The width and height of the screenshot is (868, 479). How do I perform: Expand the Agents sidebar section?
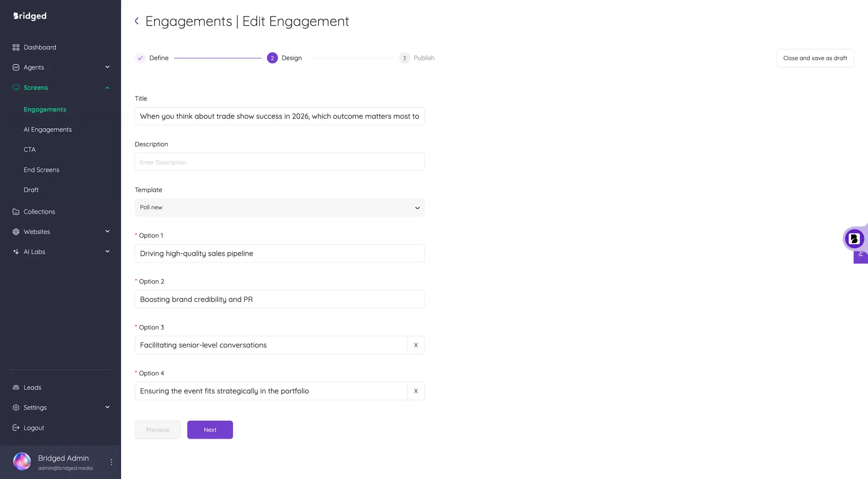(107, 67)
